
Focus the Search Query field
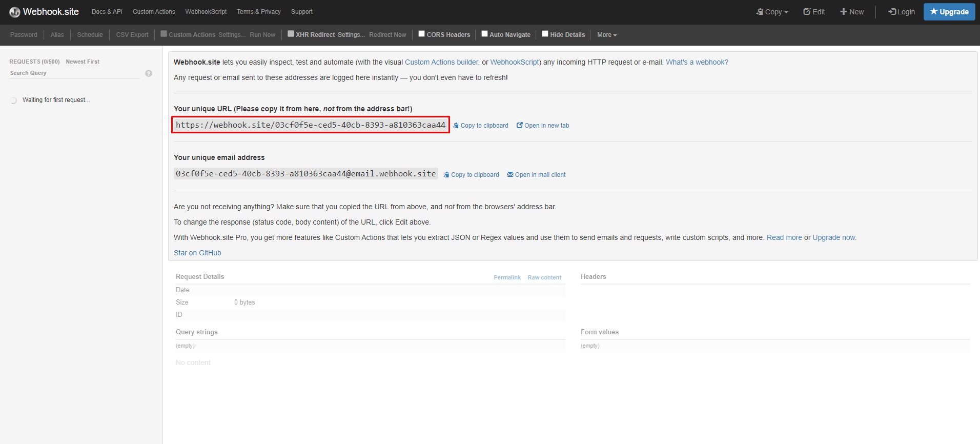75,73
